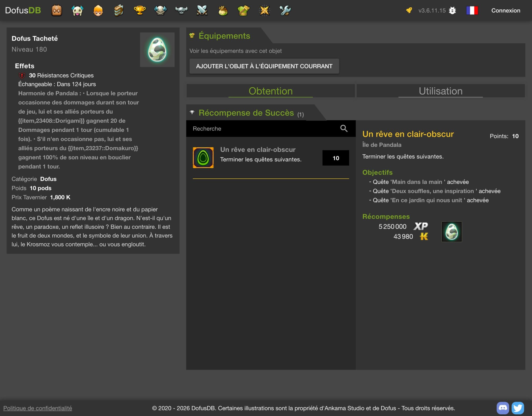Click the 'Poids 10 pods' line

(31, 188)
